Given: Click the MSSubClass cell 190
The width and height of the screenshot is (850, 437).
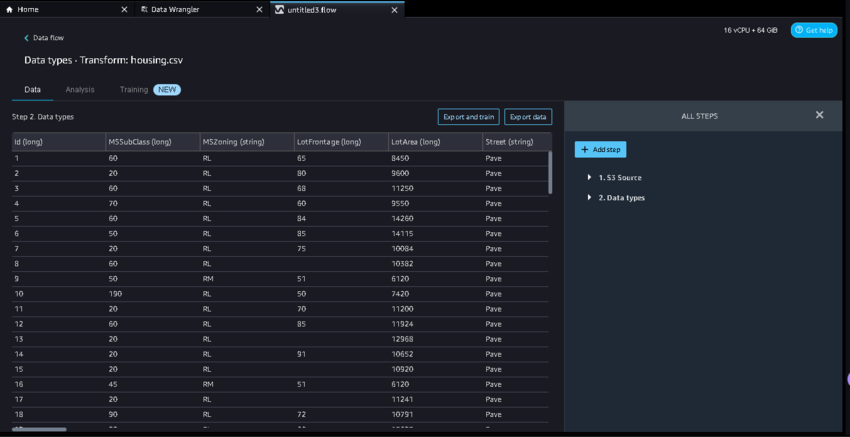Looking at the screenshot, I should tap(115, 294).
